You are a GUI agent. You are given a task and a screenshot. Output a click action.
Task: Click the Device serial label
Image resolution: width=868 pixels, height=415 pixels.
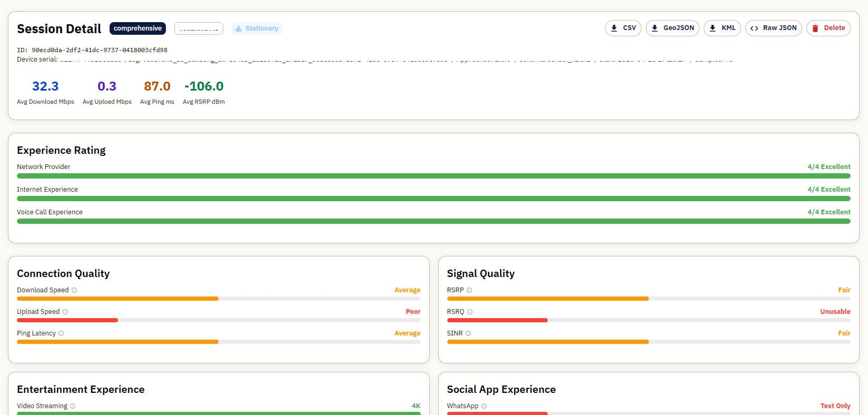(37, 60)
